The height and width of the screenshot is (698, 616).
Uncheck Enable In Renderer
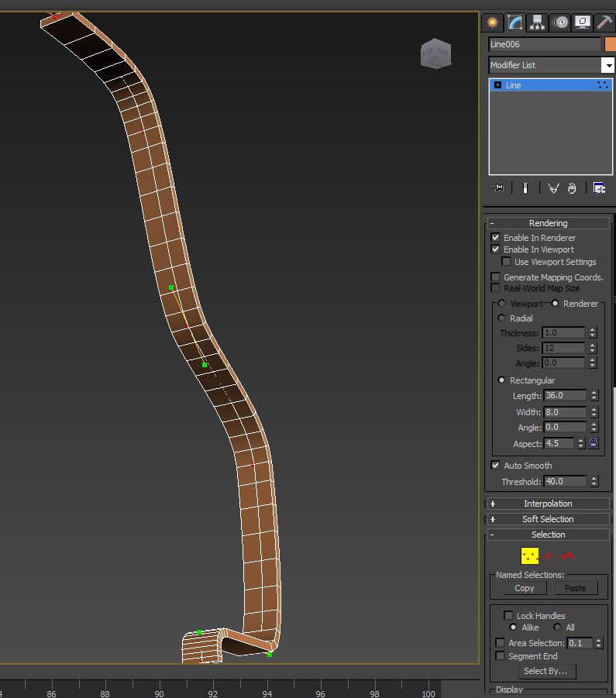[x=496, y=238]
